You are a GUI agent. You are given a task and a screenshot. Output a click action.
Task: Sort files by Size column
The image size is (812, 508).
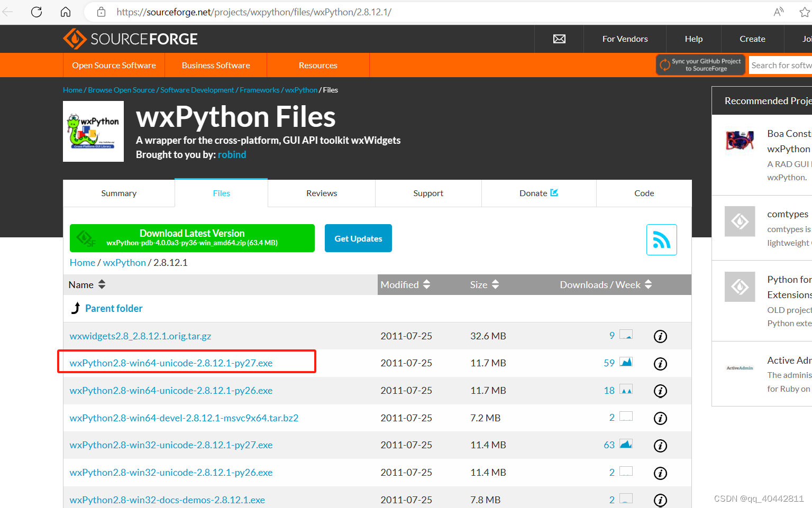click(x=485, y=284)
